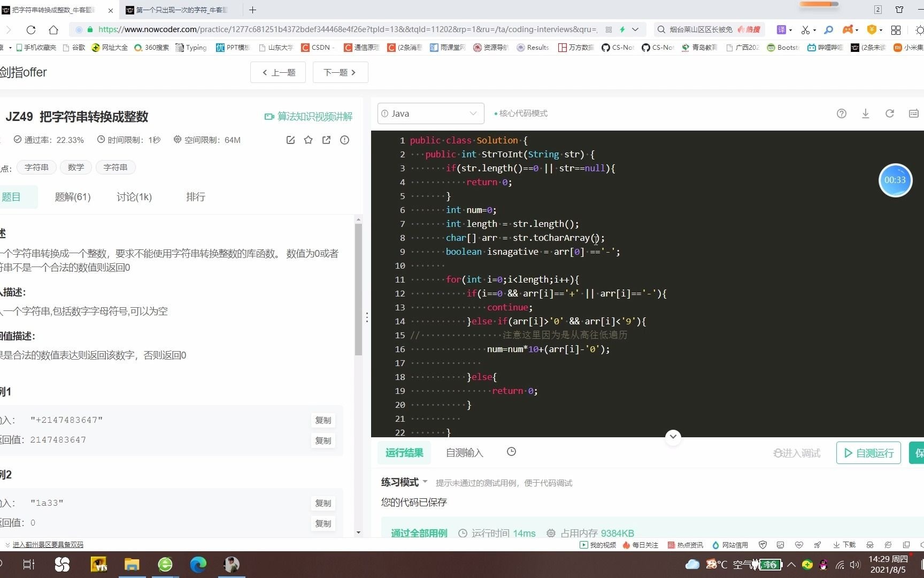Click the edit pencil icon near the star
The height and width of the screenshot is (578, 924).
pos(290,140)
